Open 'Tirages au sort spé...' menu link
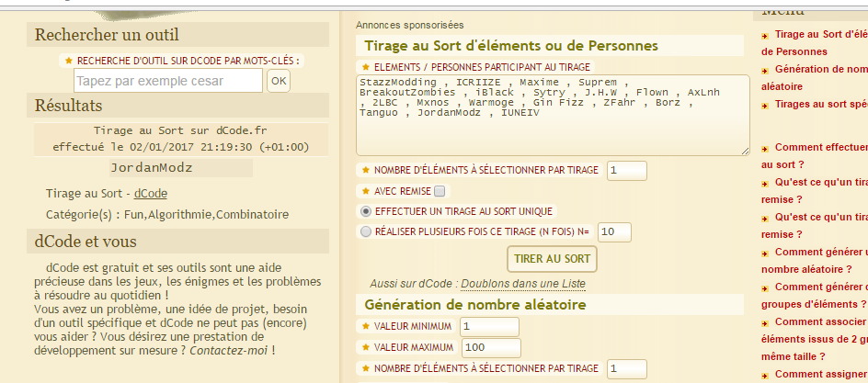Viewport: 868px width, 383px height. (x=821, y=104)
